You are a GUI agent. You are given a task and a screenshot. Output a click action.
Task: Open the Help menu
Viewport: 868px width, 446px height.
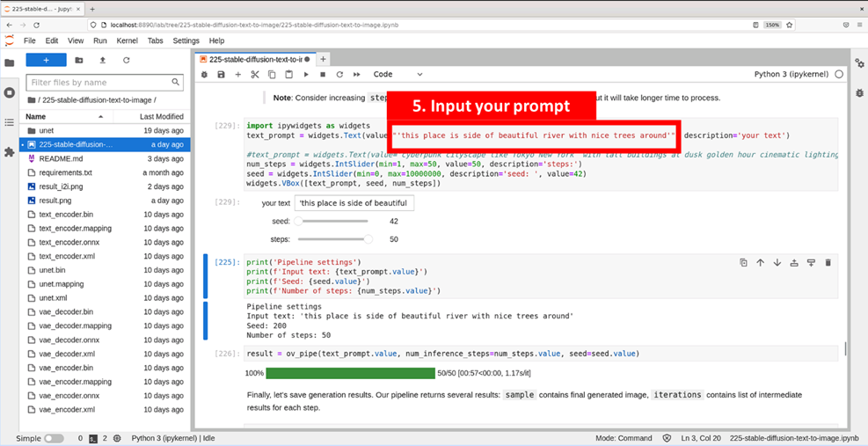point(217,40)
